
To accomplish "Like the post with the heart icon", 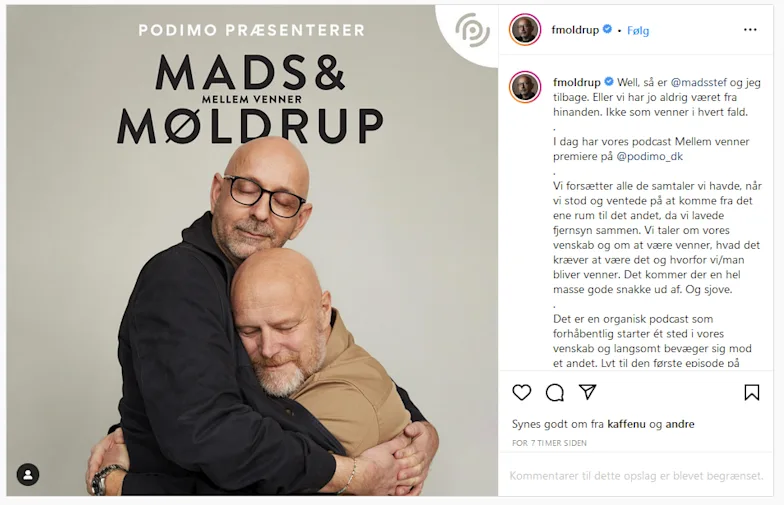I will coord(522,392).
